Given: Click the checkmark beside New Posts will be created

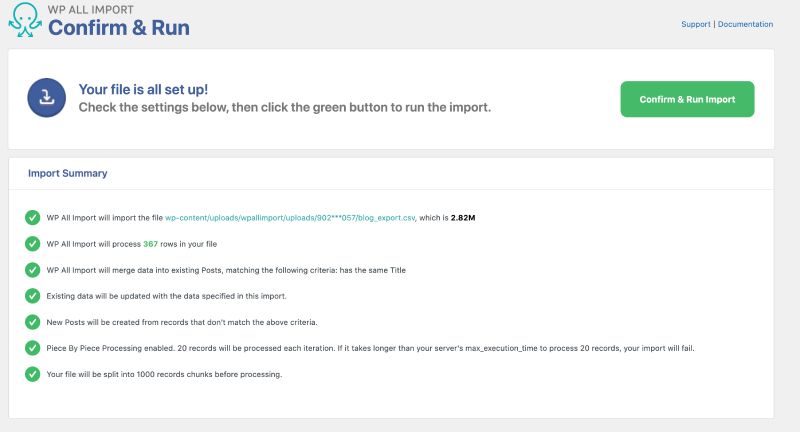Looking at the screenshot, I should click(33, 322).
